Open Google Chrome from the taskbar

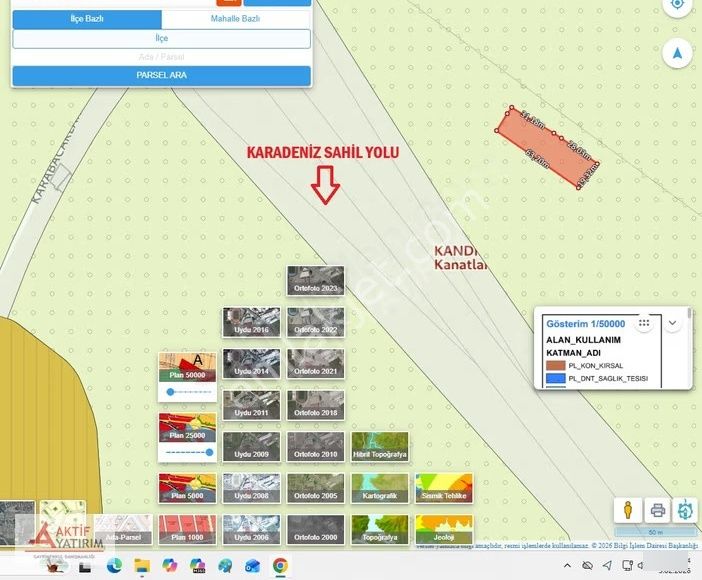click(x=280, y=566)
